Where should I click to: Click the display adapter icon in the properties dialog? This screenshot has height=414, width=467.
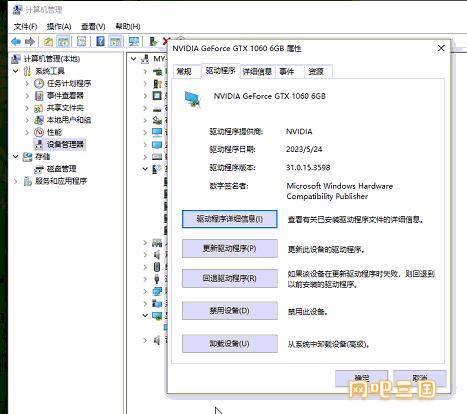(x=193, y=99)
